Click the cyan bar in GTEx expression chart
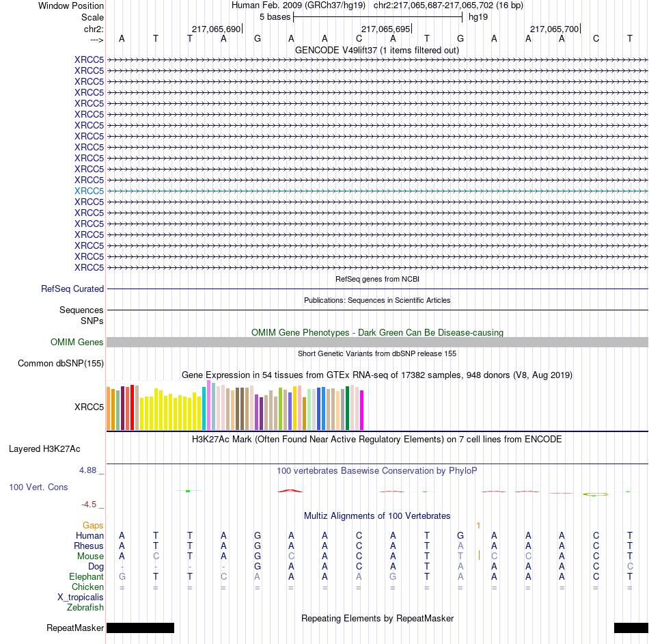649x644 pixels. coord(204,408)
